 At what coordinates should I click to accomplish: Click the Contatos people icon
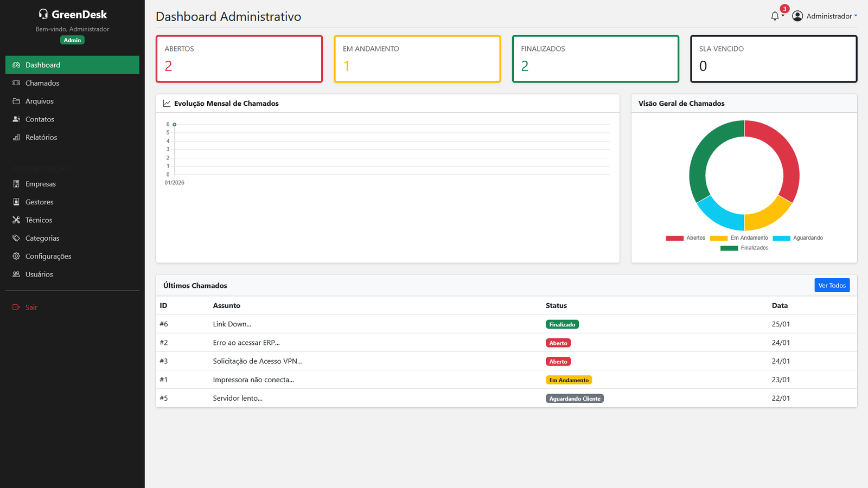pos(16,119)
